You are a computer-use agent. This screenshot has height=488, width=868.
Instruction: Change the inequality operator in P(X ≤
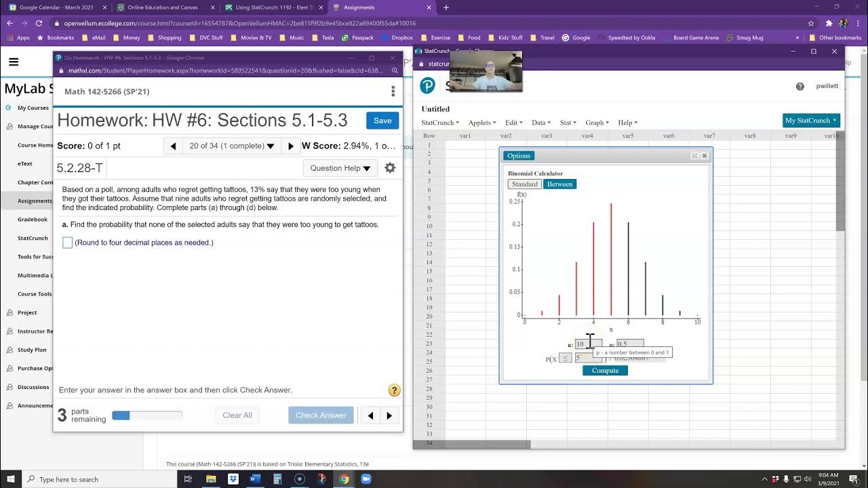(566, 358)
